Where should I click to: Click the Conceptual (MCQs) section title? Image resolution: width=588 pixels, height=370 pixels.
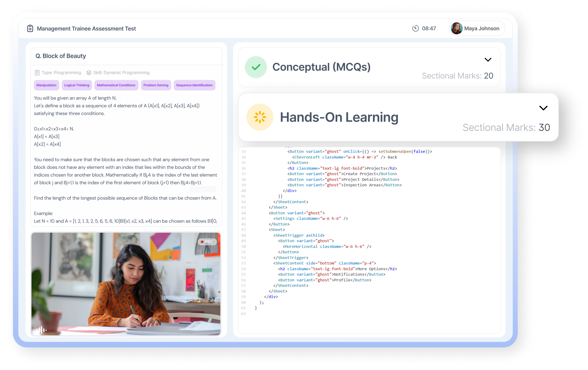[321, 67]
